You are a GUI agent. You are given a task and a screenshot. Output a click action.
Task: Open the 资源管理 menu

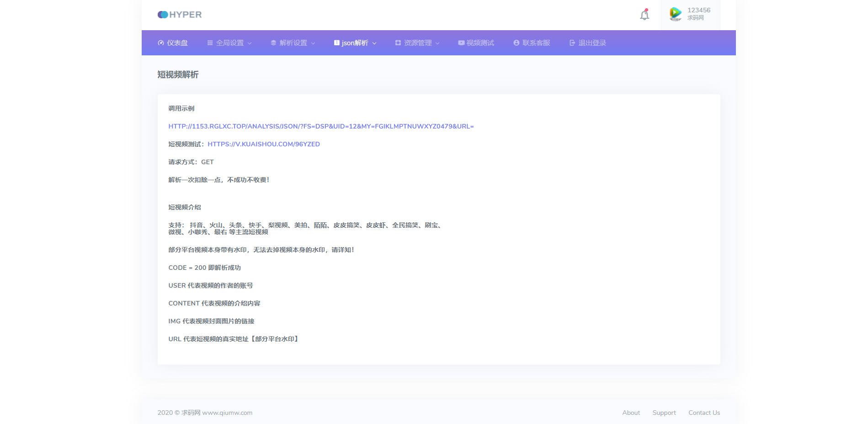click(417, 43)
